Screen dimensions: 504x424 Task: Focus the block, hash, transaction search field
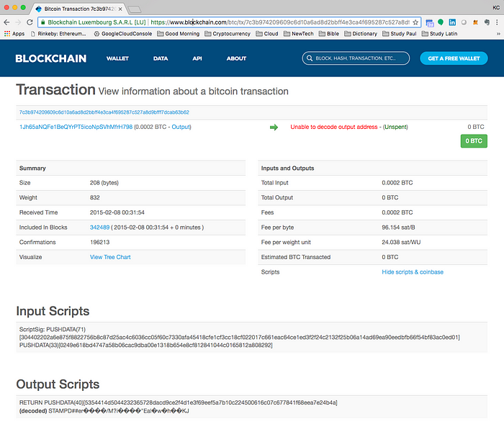tap(356, 58)
